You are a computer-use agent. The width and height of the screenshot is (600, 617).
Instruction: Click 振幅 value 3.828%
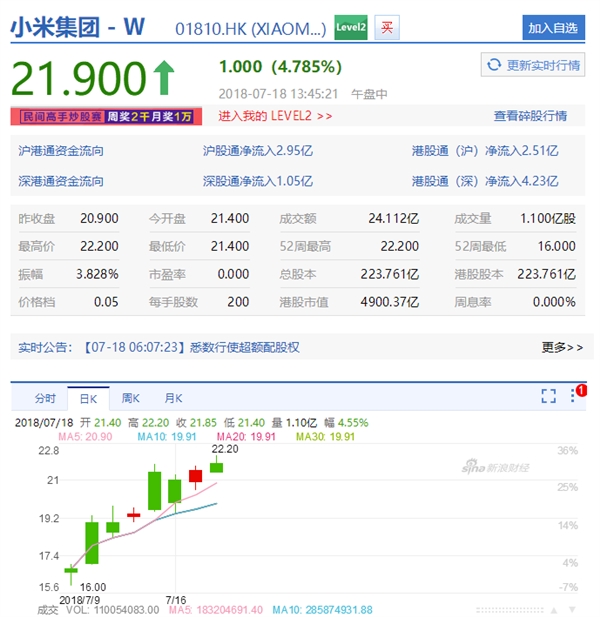coord(97,274)
